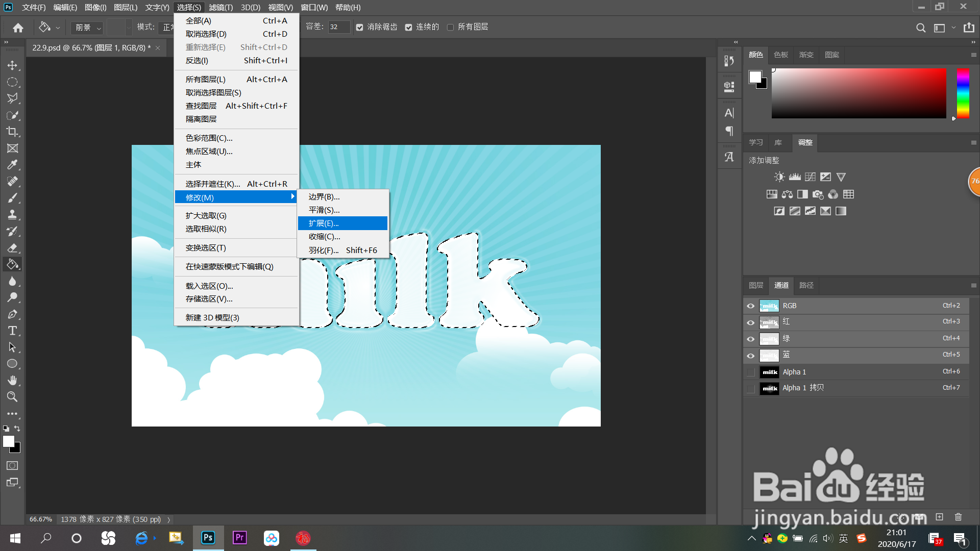The height and width of the screenshot is (551, 980).
Task: Select the Frame tool
Action: click(x=12, y=148)
